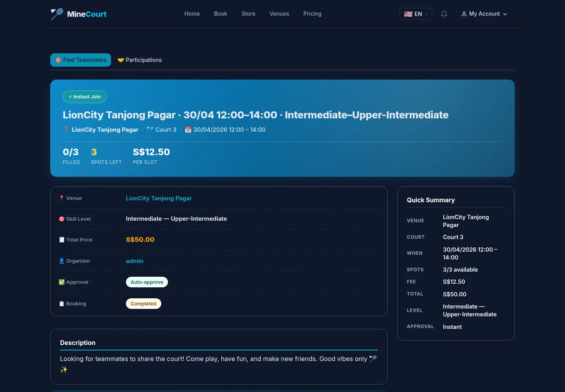The width and height of the screenshot is (565, 392).
Task: Click the handshake icon on the Participations tab
Action: [121, 60]
